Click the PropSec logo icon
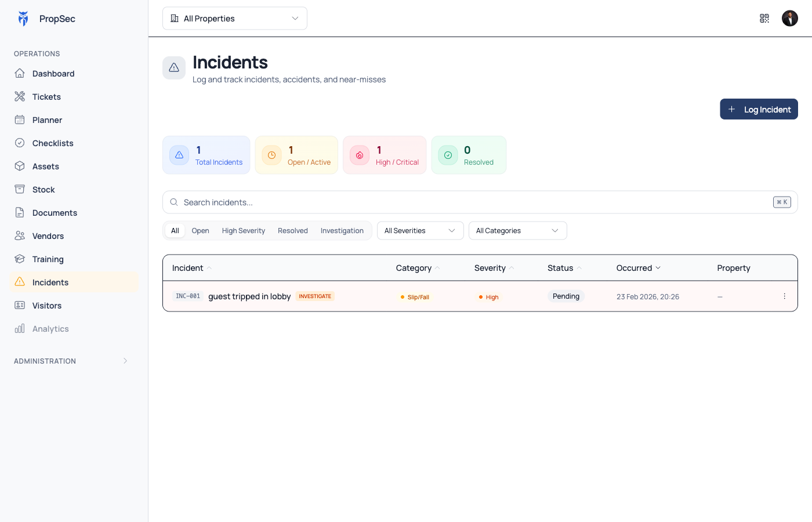Image resolution: width=812 pixels, height=522 pixels. tap(23, 19)
